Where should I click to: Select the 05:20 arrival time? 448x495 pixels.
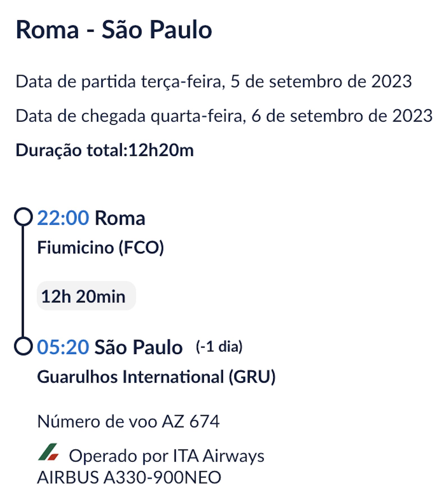[63, 347]
